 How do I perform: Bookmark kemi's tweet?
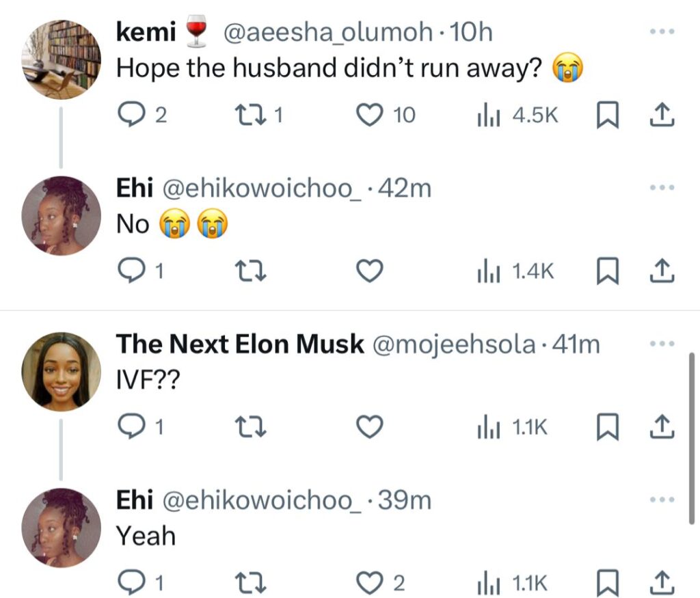608,115
